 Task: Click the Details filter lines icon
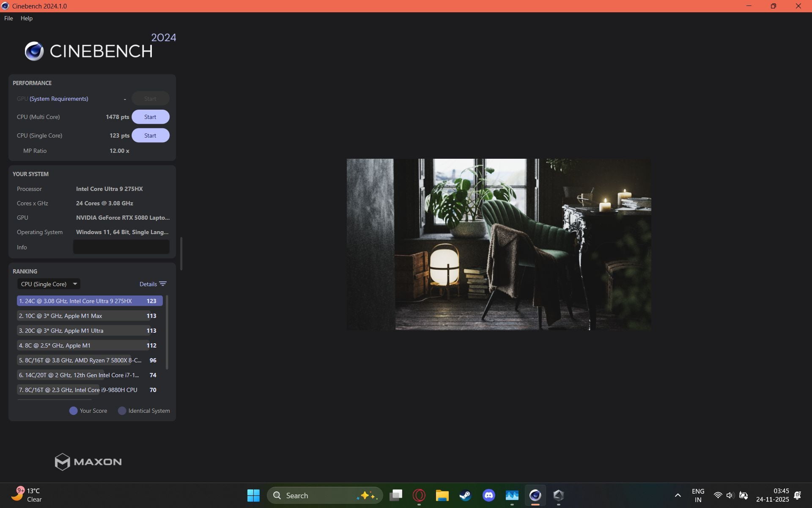click(x=163, y=284)
